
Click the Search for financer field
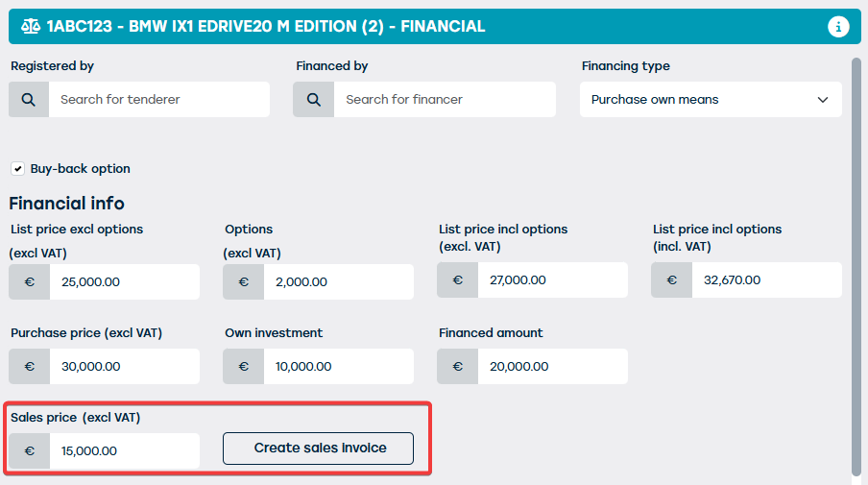coord(444,100)
